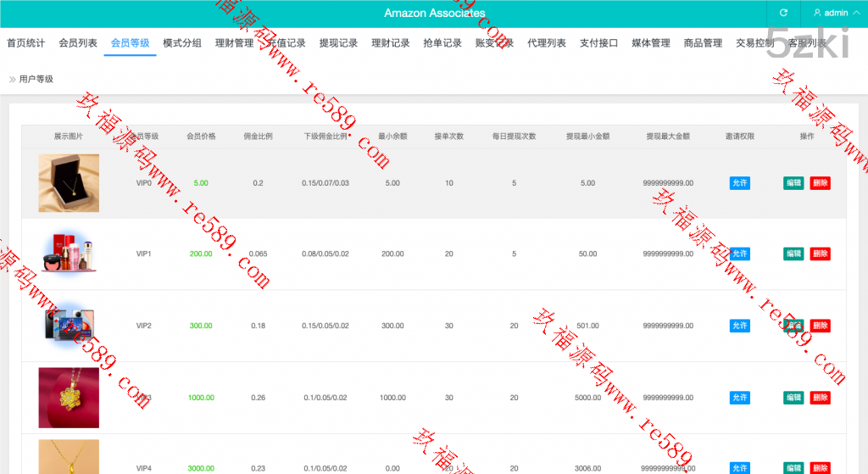
Task: Open the 商品管理 tab
Action: (x=703, y=43)
